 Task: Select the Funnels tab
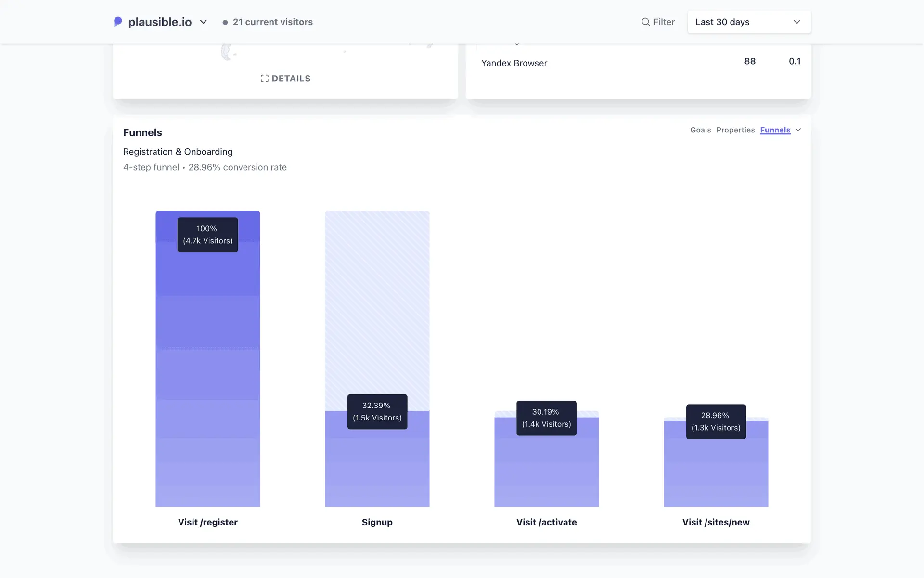[775, 130]
